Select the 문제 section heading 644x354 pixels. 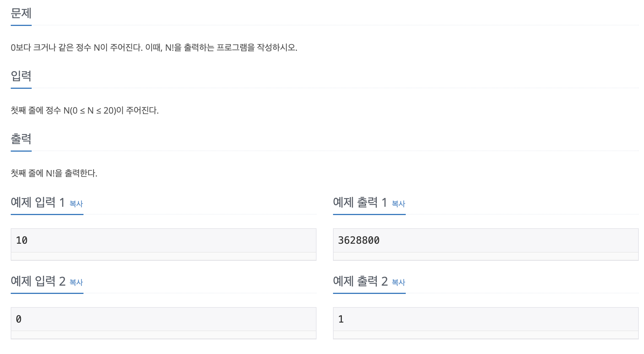coord(21,13)
